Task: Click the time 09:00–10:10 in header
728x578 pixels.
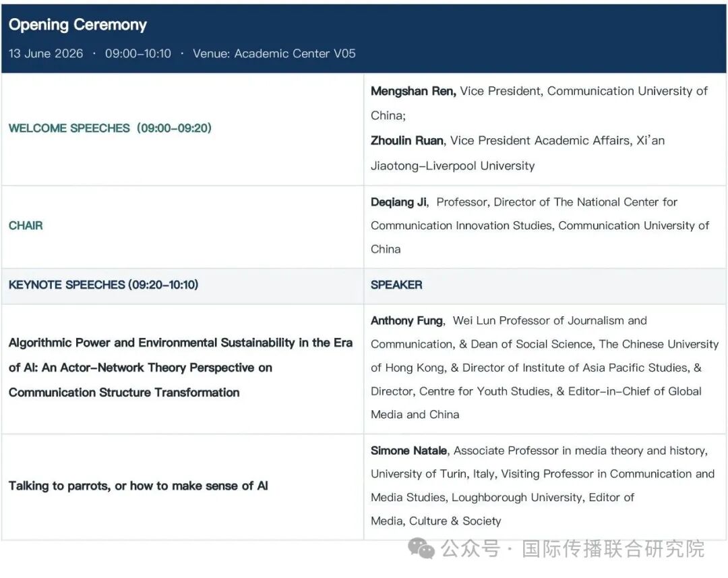Action: 138,53
